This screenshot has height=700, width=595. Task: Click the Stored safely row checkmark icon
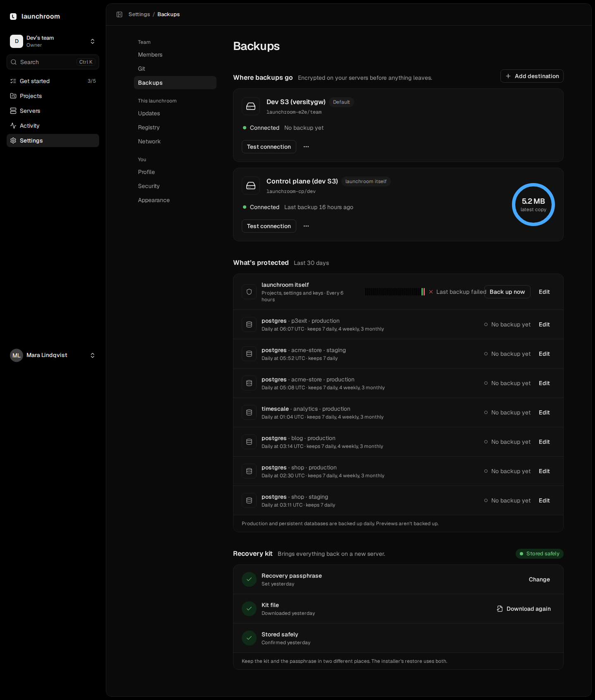[x=249, y=638]
